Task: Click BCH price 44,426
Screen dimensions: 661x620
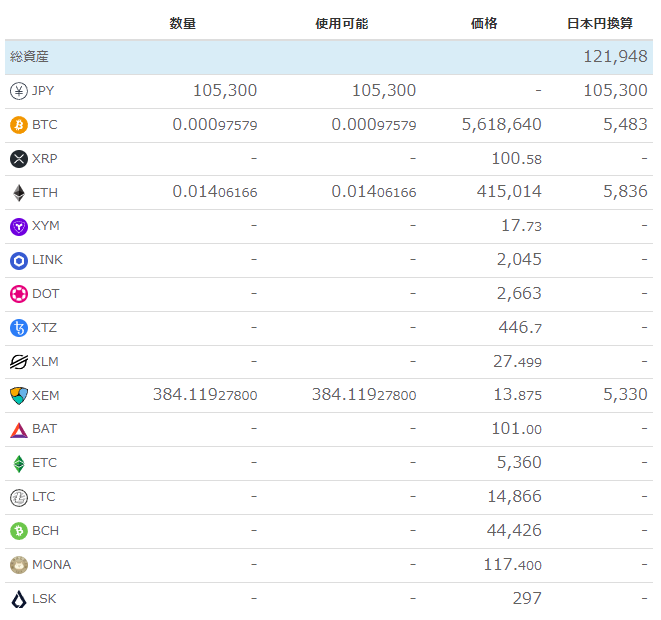Action: point(514,531)
